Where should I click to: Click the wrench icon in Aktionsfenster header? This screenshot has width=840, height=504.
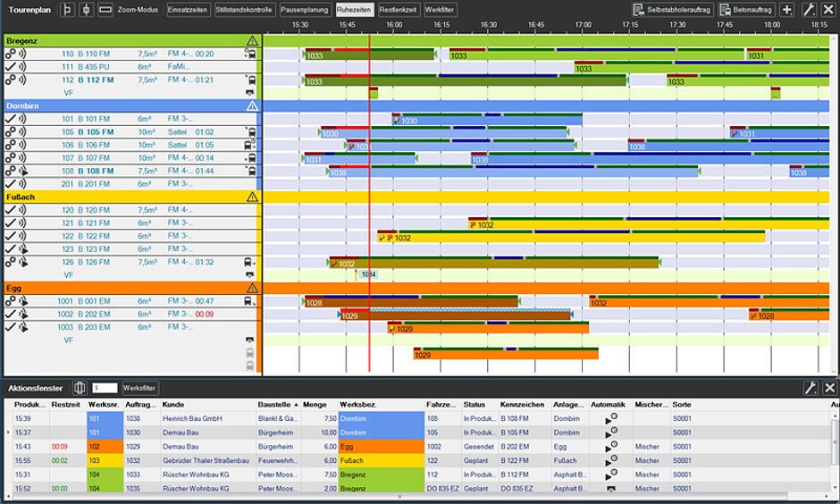810,388
